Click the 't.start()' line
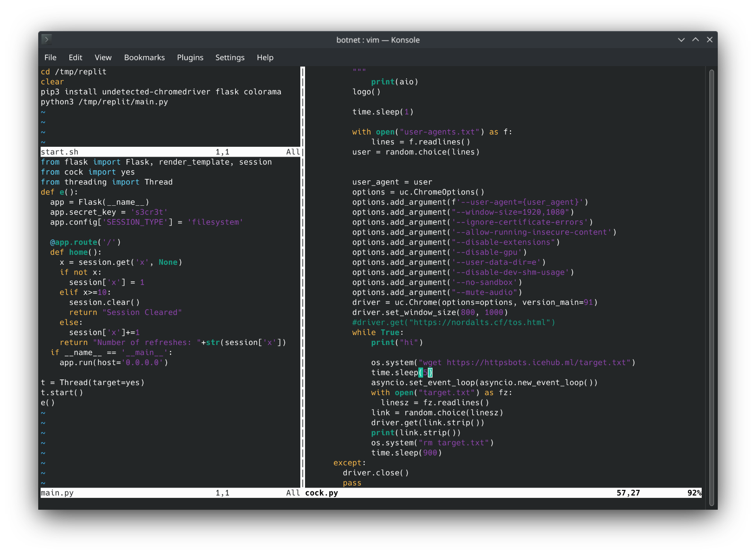Screen dimensions: 756x555 62,393
